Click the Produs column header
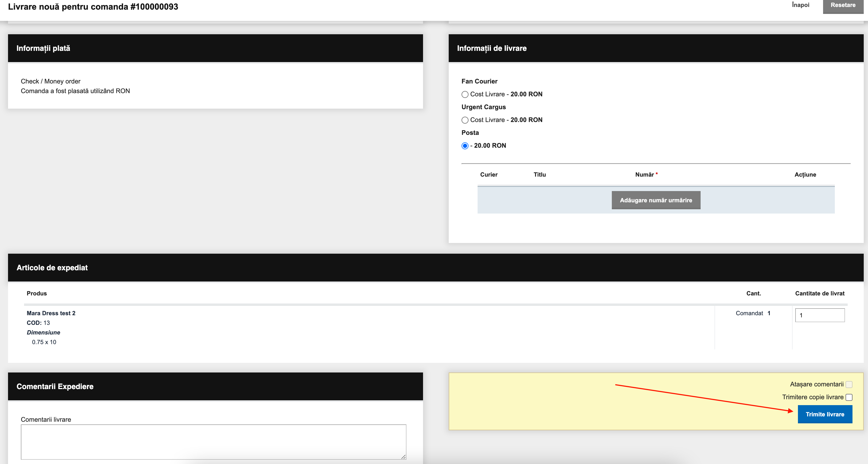The width and height of the screenshot is (868, 464). tap(37, 293)
